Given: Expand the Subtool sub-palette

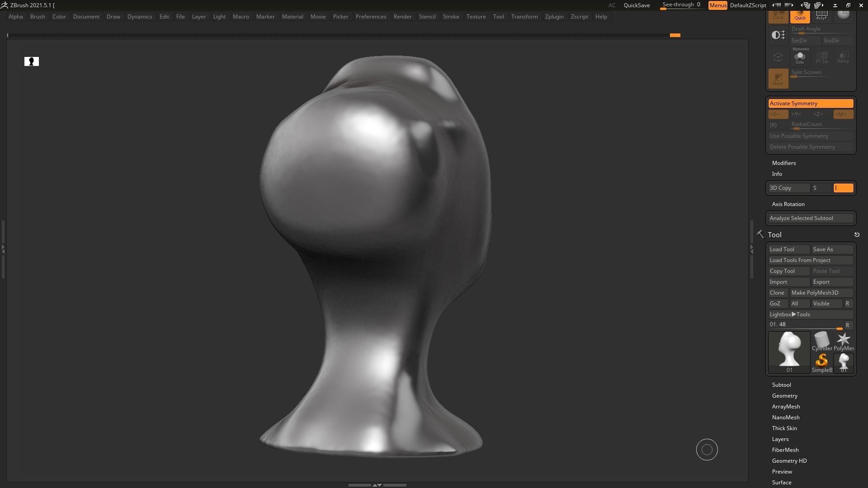Looking at the screenshot, I should coord(781,385).
